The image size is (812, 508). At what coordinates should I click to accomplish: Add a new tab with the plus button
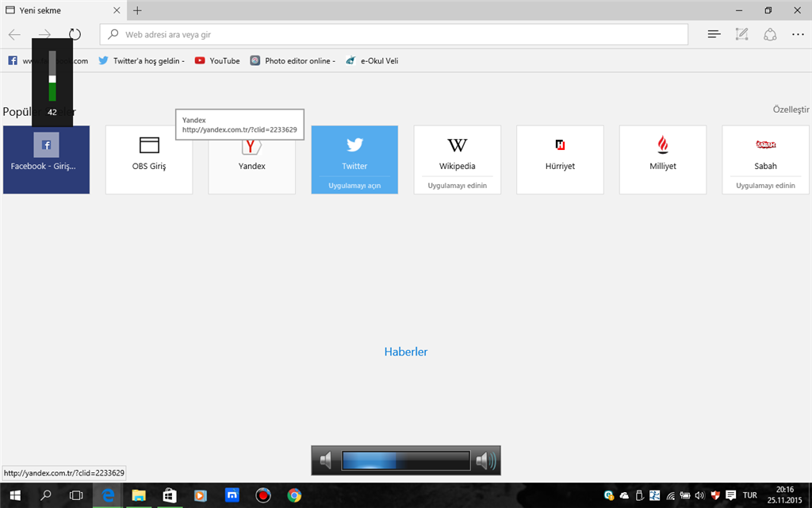tap(137, 10)
